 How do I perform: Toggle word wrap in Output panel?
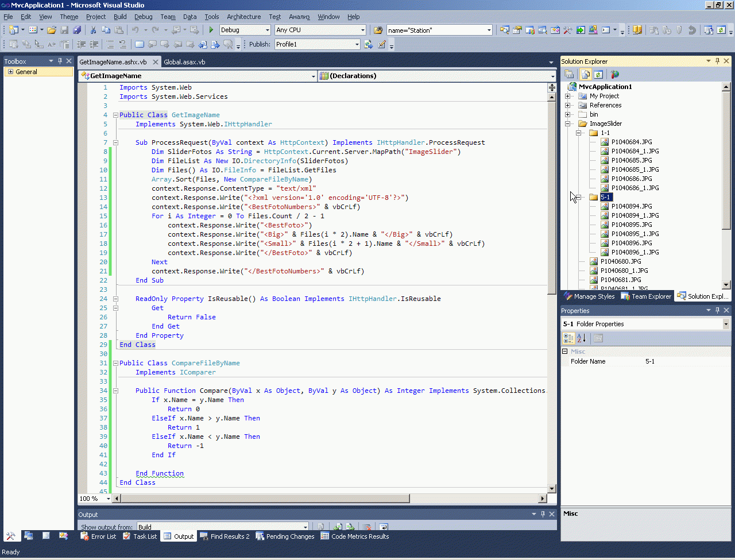pos(383,527)
